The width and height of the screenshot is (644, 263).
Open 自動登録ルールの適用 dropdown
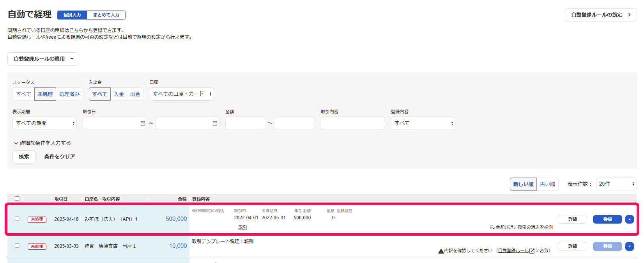(x=43, y=59)
